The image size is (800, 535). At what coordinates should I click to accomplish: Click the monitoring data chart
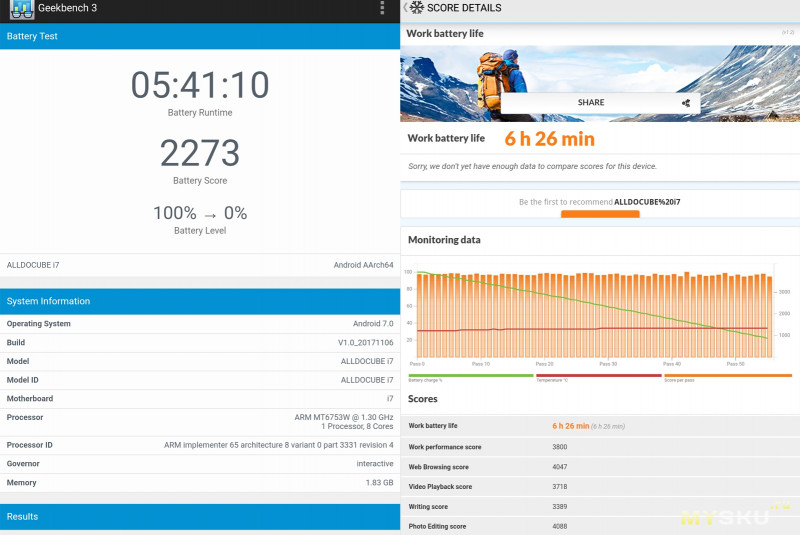click(597, 315)
